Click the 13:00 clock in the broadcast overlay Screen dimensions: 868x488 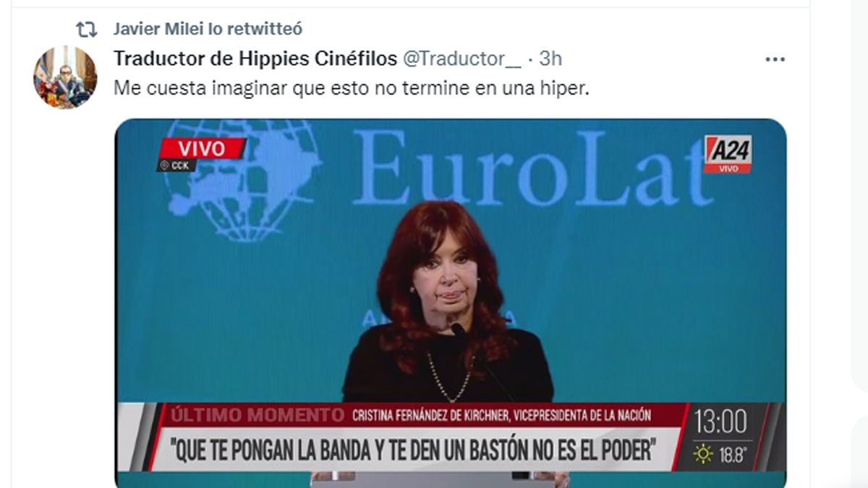pos(720,421)
